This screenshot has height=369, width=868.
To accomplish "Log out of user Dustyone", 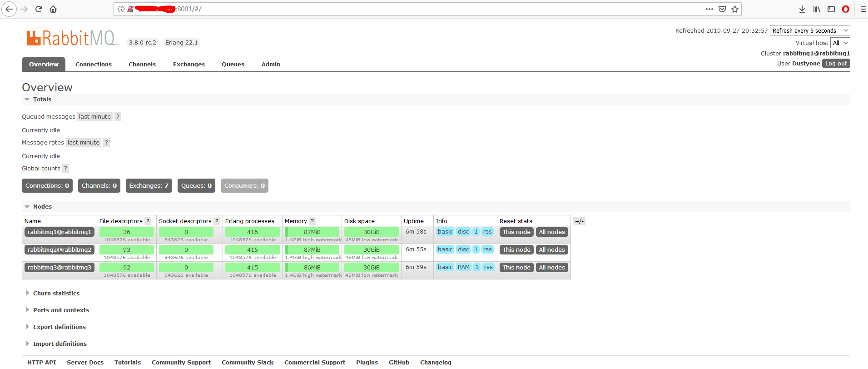I will [x=836, y=64].
